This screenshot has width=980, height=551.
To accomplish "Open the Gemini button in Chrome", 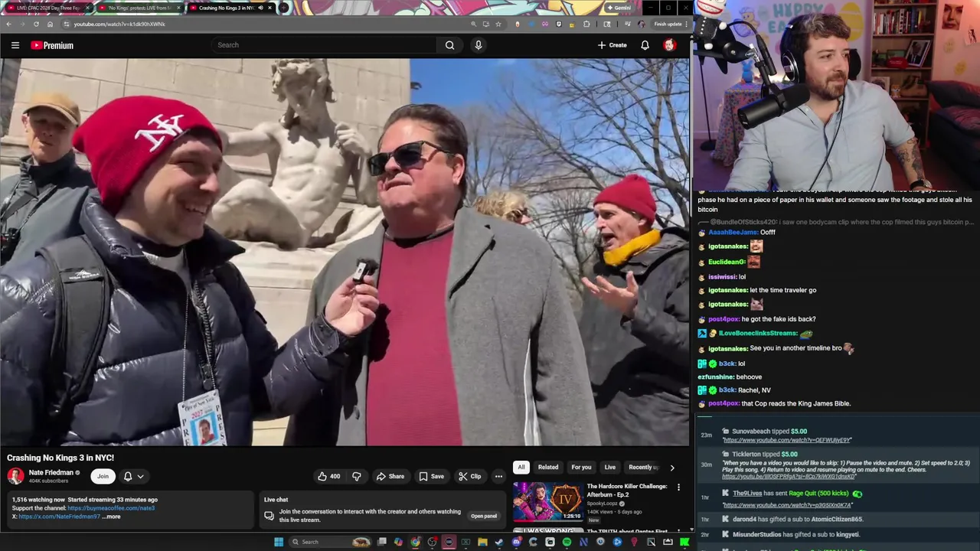I will click(x=619, y=8).
